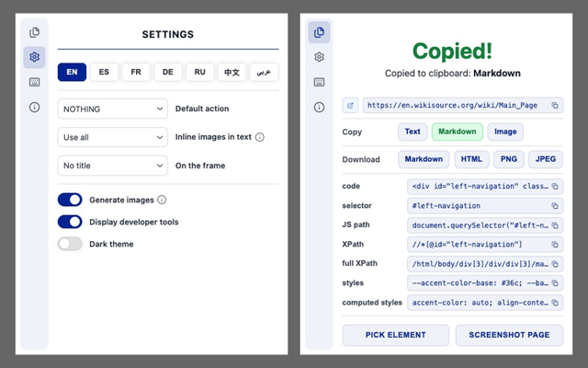Click Copy Markdown button
Image resolution: width=588 pixels, height=368 pixels.
pyautogui.click(x=458, y=132)
